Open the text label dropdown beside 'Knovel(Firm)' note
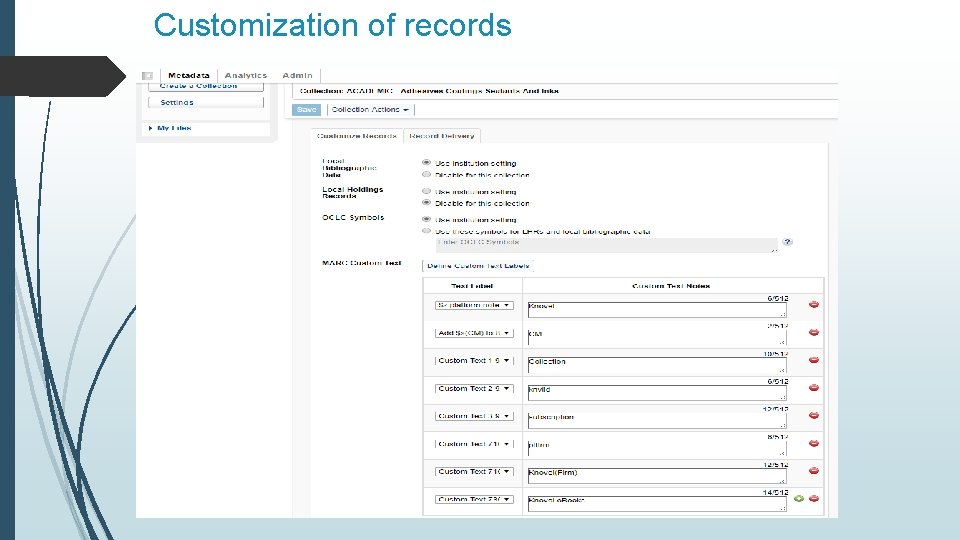Viewport: 960px width, 540px height. 474,471
